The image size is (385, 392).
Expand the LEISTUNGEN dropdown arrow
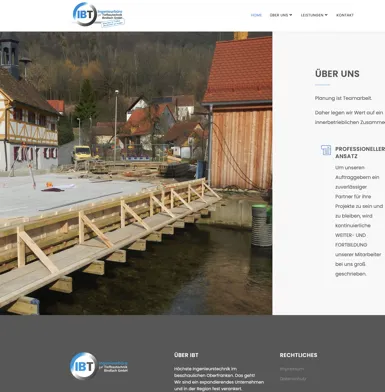point(326,15)
